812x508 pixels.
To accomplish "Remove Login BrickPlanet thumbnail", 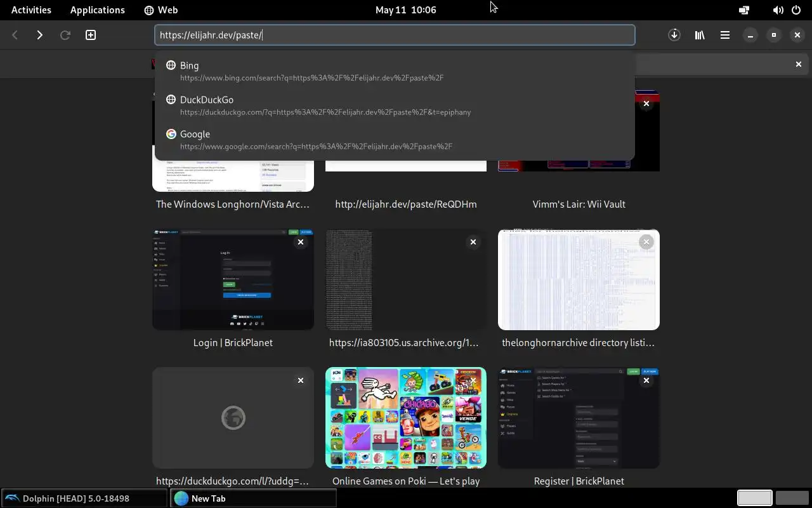I will click(x=301, y=242).
